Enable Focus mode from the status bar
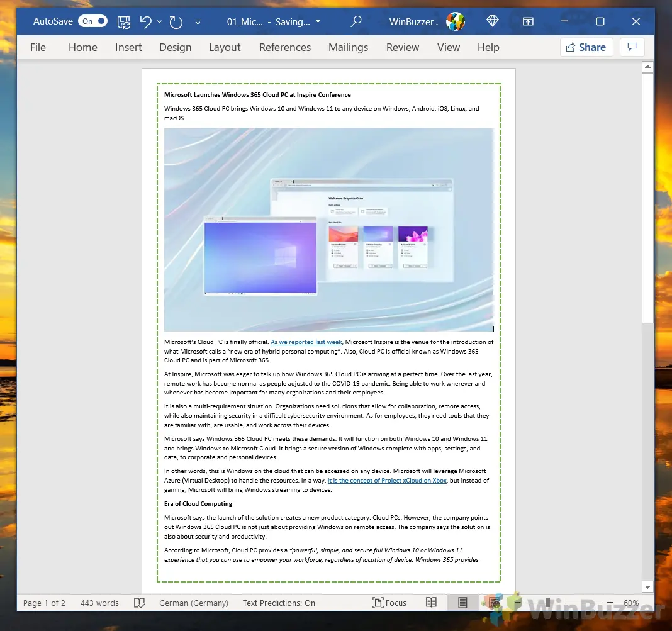Viewport: 672px width, 631px height. (389, 603)
